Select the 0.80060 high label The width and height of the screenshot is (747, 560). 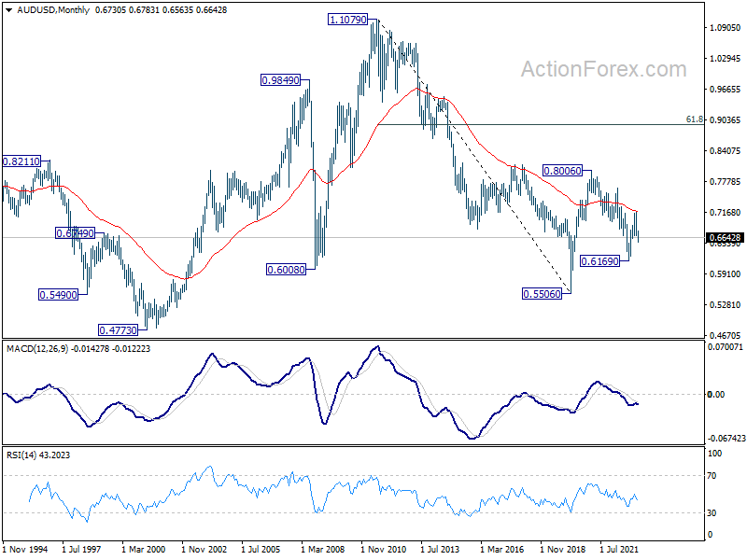pos(563,171)
